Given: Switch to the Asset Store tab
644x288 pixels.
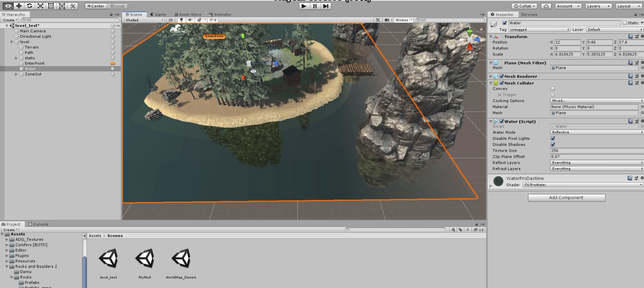Looking at the screenshot, I should 188,15.
